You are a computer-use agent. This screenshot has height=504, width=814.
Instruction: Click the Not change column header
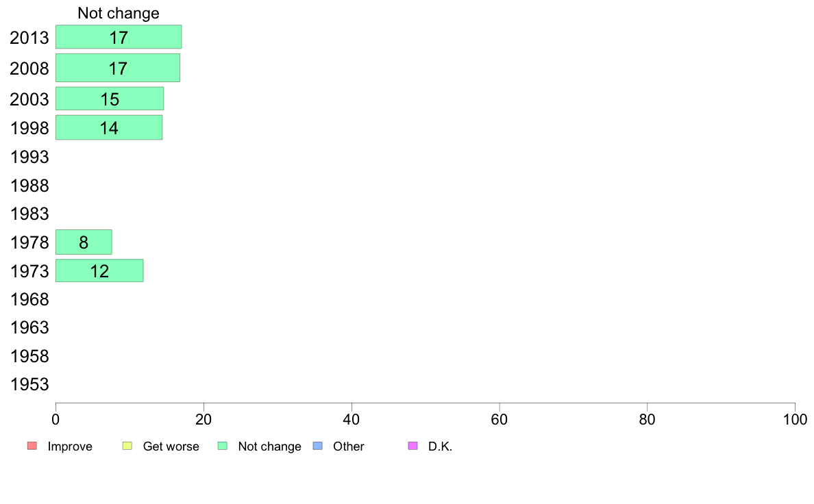(119, 13)
